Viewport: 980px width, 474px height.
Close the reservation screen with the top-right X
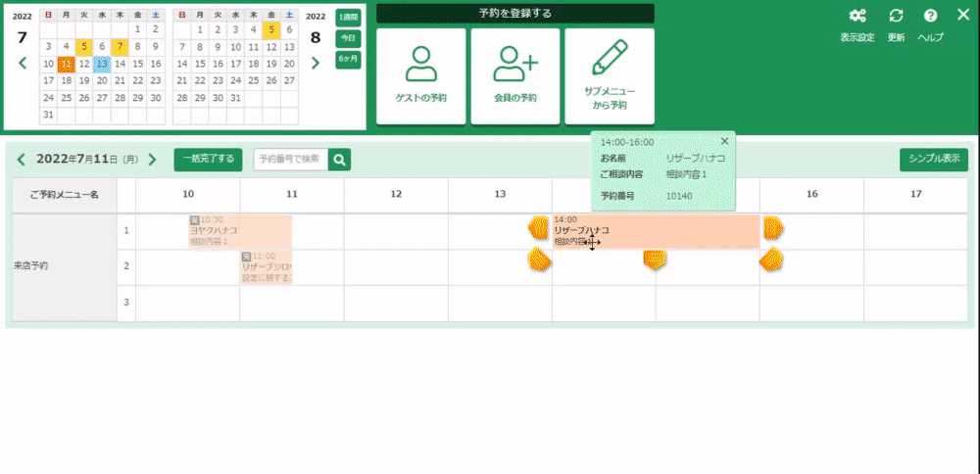click(962, 15)
